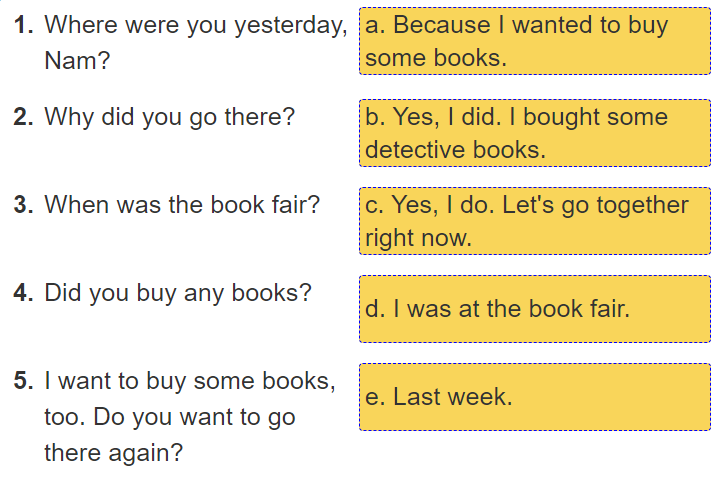Select the 'Last week.' answer box
The width and height of the screenshot is (727, 479).
point(534,397)
